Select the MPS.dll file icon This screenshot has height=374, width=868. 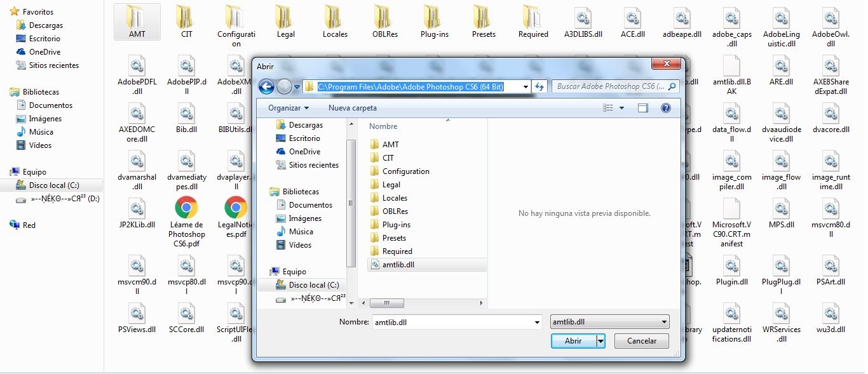(781, 208)
